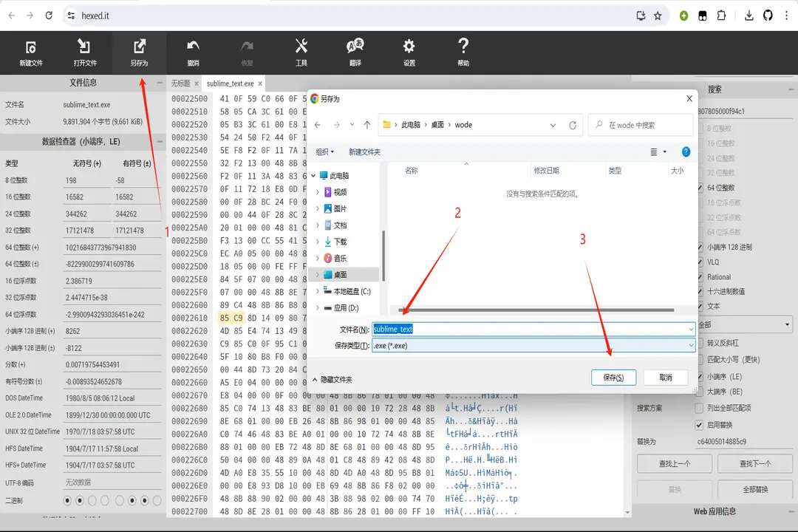Select 下载 folder in navigation tree
Screen dimensions: 798x532
point(340,242)
